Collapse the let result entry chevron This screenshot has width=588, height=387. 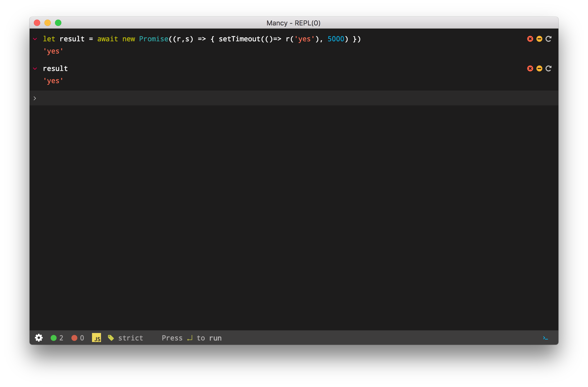(x=35, y=39)
